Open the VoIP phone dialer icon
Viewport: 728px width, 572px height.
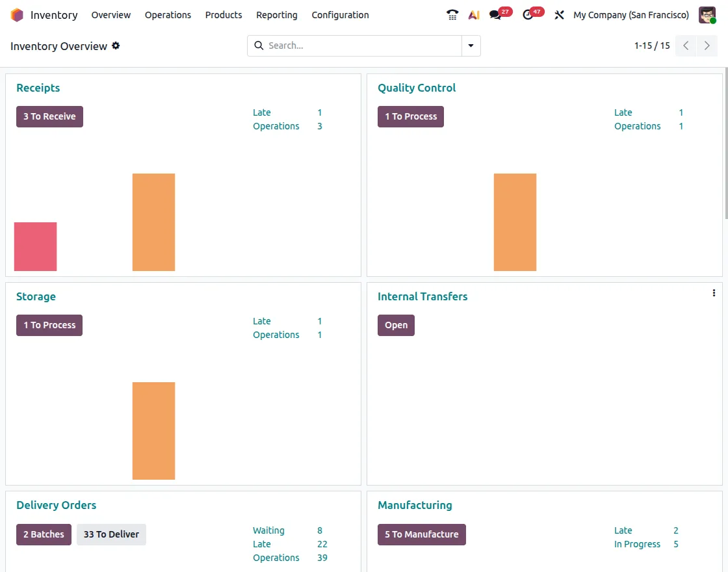click(452, 14)
